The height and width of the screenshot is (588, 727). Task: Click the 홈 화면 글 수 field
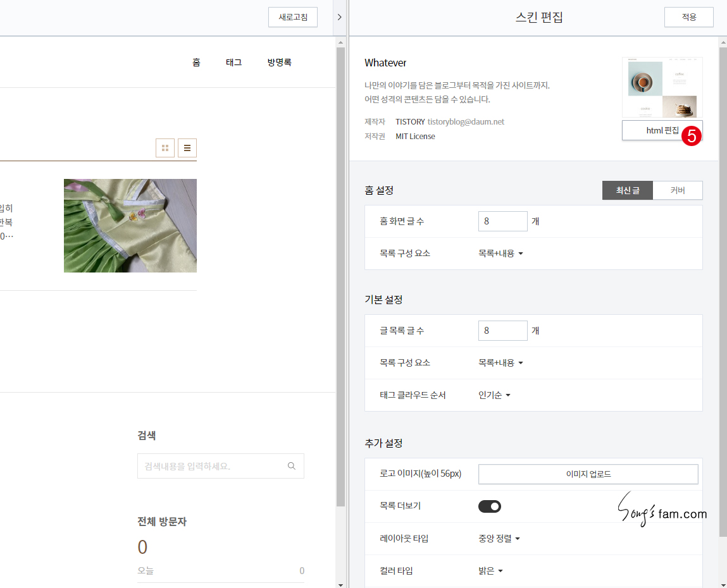point(502,221)
